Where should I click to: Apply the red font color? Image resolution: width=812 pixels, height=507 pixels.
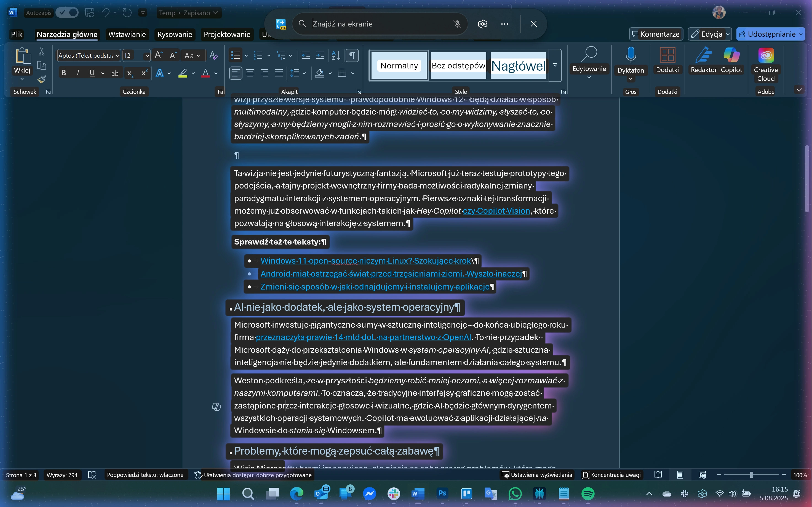[x=205, y=73]
